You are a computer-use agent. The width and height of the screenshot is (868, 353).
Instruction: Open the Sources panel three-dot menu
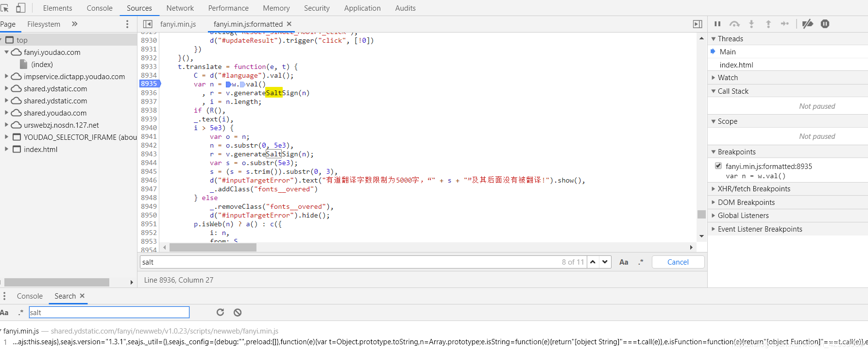click(x=127, y=24)
